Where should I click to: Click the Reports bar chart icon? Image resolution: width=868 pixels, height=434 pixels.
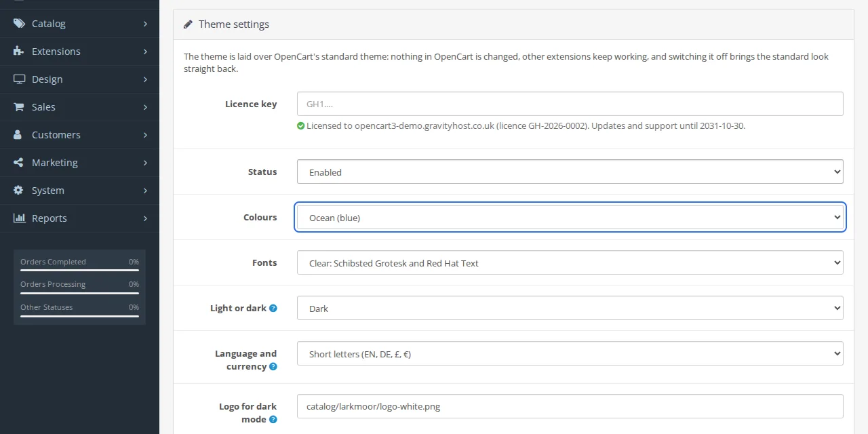point(19,218)
